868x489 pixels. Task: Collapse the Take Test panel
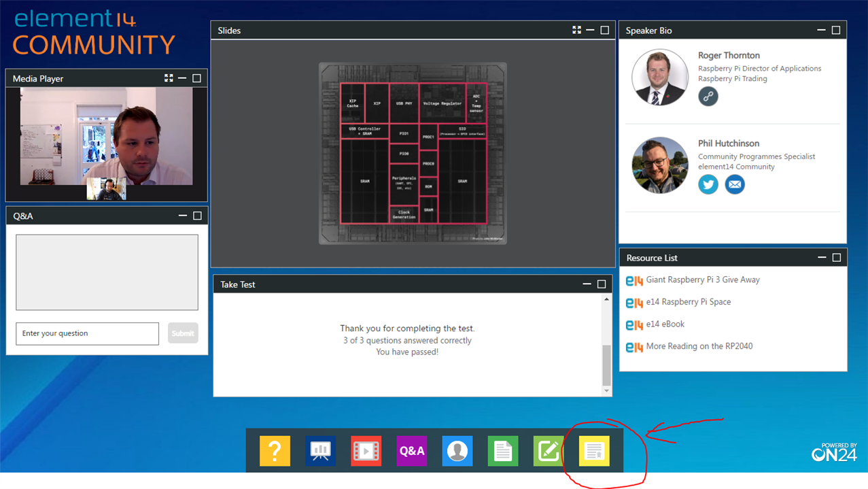tap(587, 284)
